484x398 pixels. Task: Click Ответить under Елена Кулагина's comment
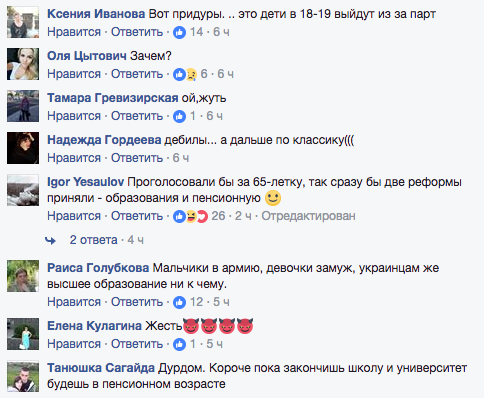tap(137, 344)
